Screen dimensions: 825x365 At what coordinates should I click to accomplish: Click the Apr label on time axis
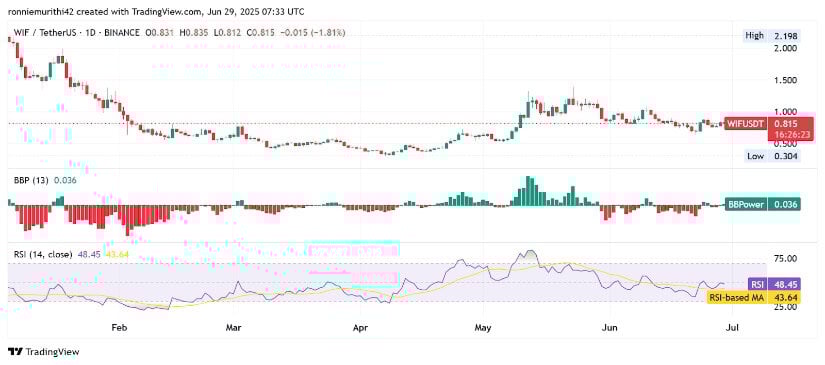click(x=359, y=328)
